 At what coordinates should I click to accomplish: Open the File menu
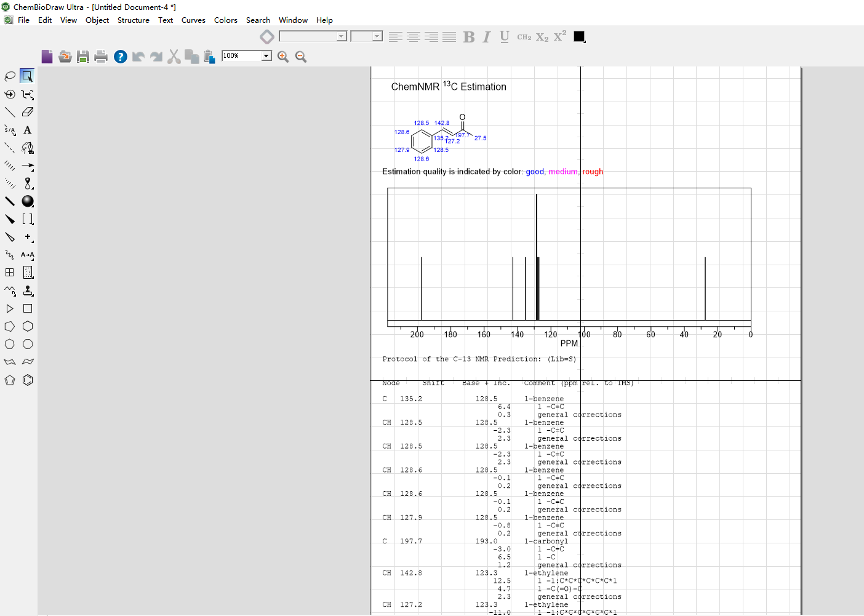24,20
